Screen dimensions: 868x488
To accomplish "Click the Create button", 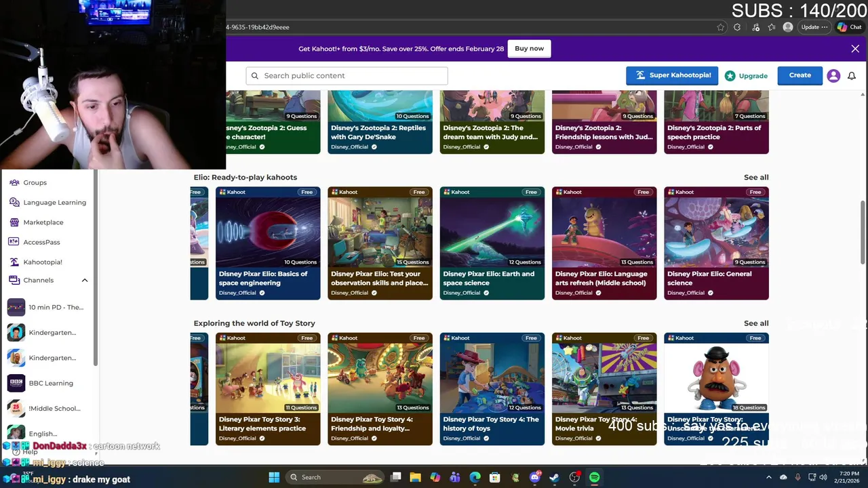I will 800,75.
